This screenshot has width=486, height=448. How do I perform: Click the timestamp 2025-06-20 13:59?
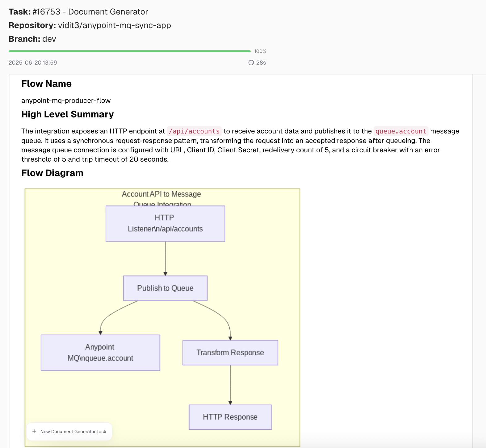pyautogui.click(x=33, y=63)
